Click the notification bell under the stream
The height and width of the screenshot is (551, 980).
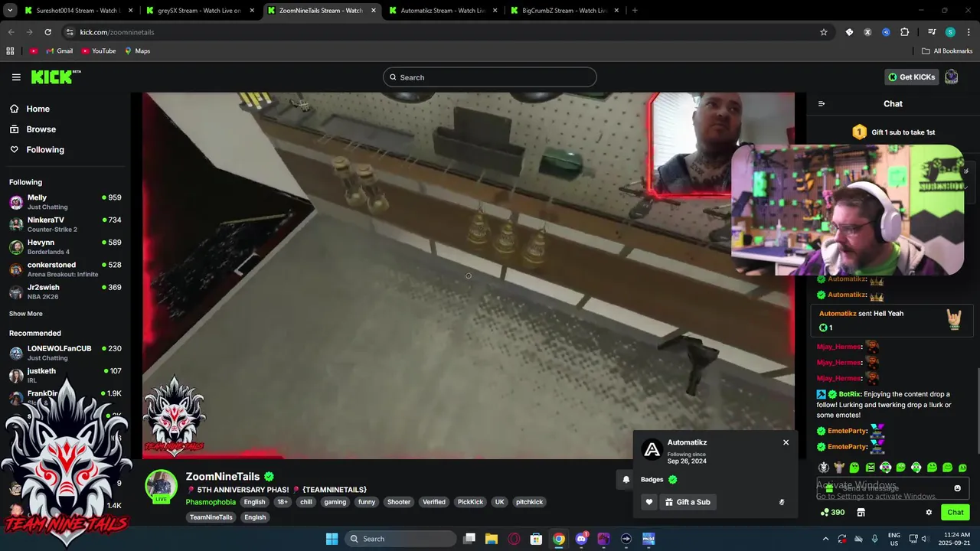click(x=626, y=480)
